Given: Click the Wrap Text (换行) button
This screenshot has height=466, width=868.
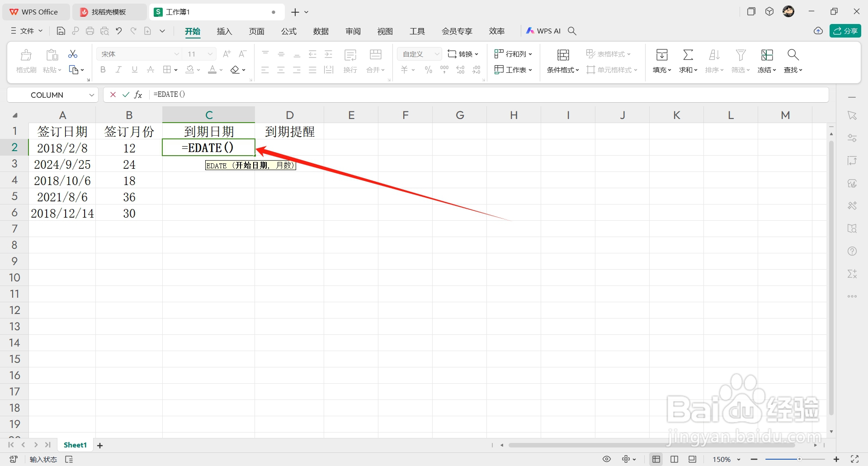Looking at the screenshot, I should coord(350,61).
